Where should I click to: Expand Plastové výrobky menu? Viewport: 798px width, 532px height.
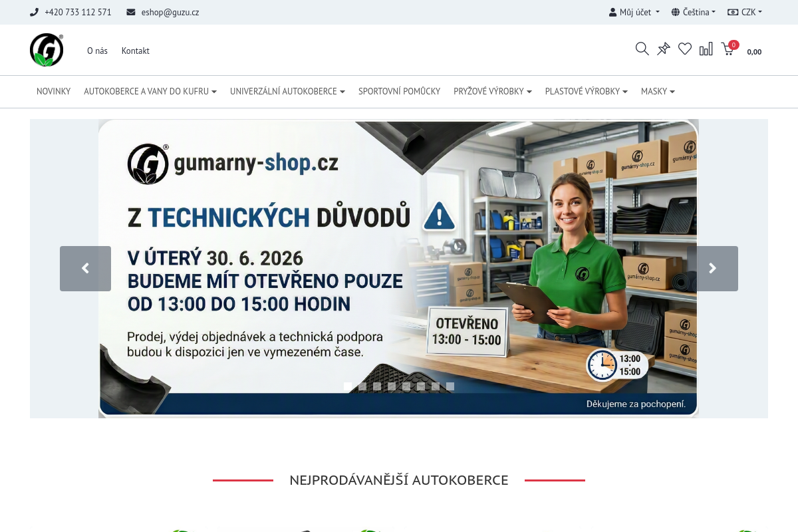[587, 91]
